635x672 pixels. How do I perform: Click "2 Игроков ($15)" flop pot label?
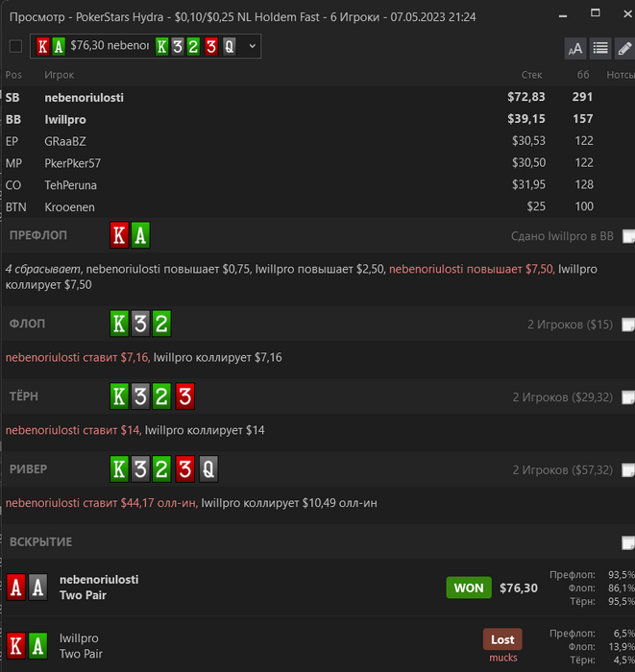point(570,324)
